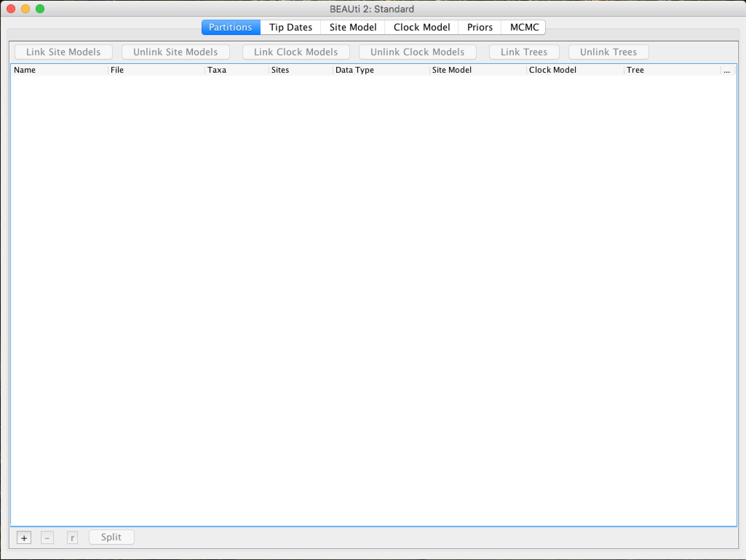Click the Clock Model column header
746x560 pixels.
[x=575, y=70]
